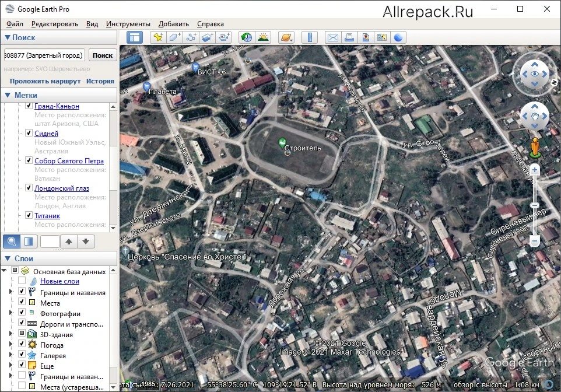The width and height of the screenshot is (561, 392).
Task: Open the Собор Святого Петра link
Action: click(x=69, y=161)
